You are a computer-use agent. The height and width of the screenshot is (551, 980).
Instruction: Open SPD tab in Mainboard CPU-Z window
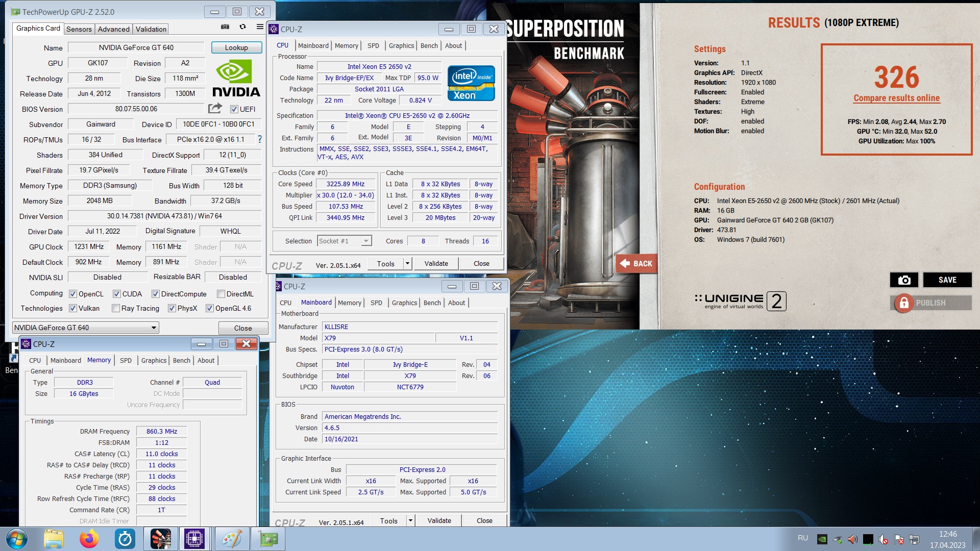(x=376, y=303)
